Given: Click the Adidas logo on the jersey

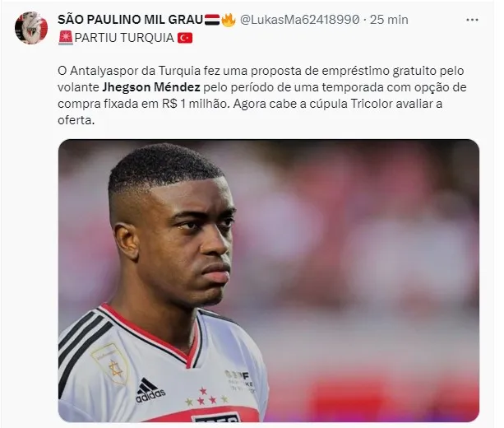Looking at the screenshot, I should point(150,390).
